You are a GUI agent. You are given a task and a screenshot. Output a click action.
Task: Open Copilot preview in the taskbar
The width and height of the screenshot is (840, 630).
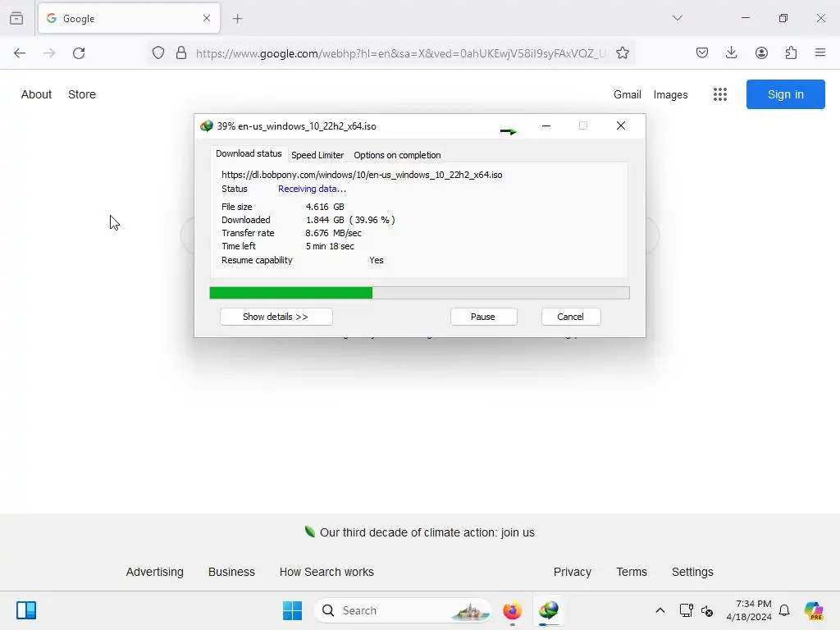click(814, 610)
